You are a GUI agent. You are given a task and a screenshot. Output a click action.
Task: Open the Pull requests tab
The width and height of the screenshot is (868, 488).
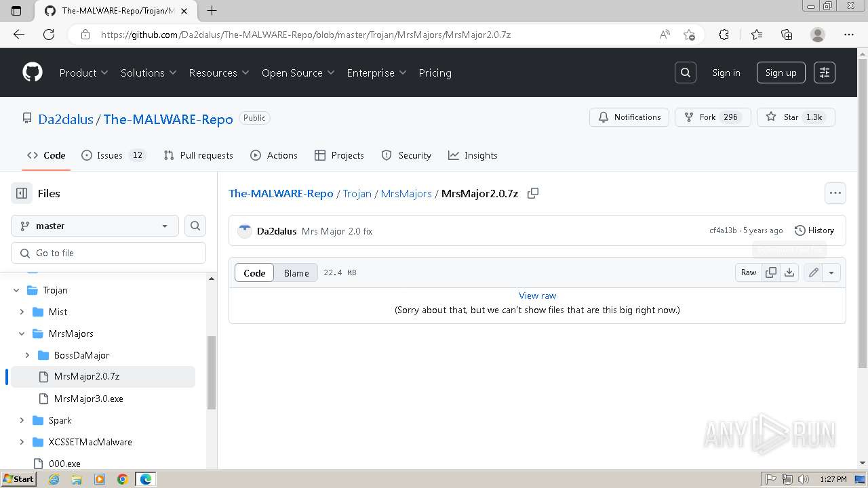coord(198,155)
